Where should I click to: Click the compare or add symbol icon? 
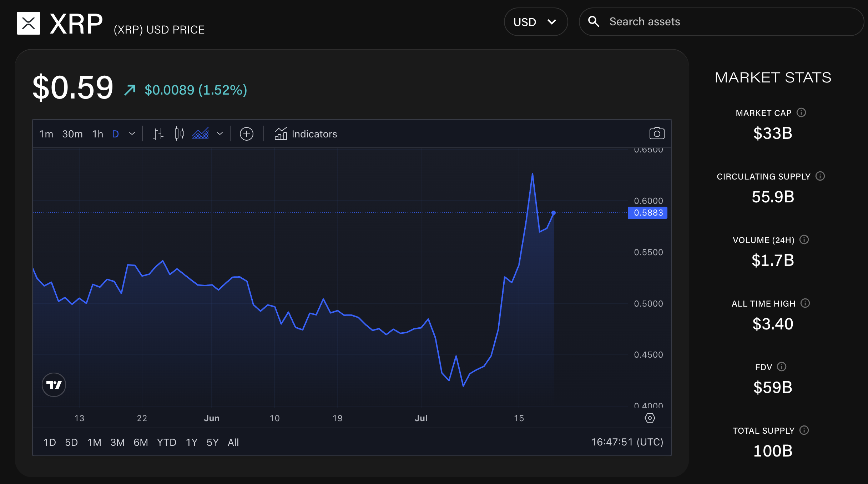(x=247, y=134)
